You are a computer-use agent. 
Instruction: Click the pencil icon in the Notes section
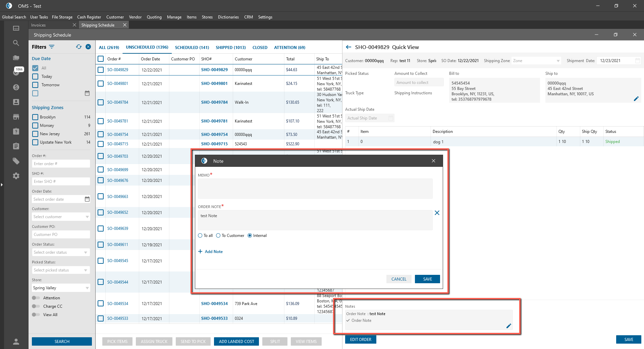(x=508, y=326)
